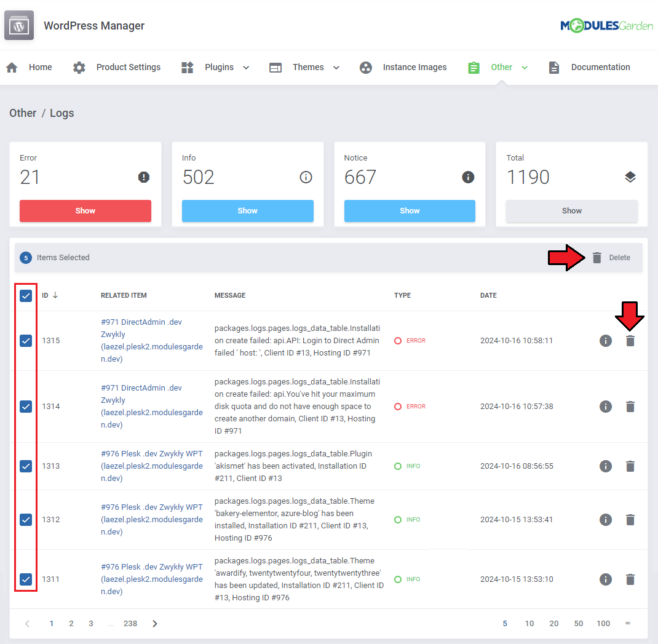Click the Plugins blocks icon
This screenshot has width=658, height=644.
(187, 67)
